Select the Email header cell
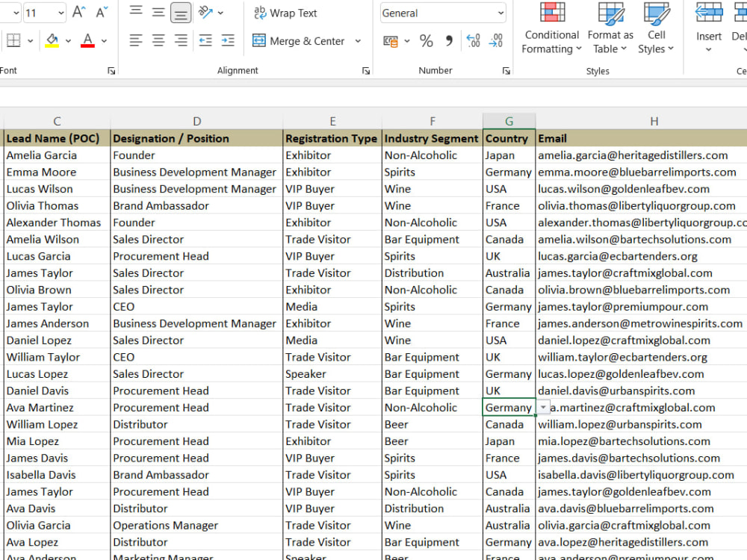The image size is (747, 560). click(641, 139)
